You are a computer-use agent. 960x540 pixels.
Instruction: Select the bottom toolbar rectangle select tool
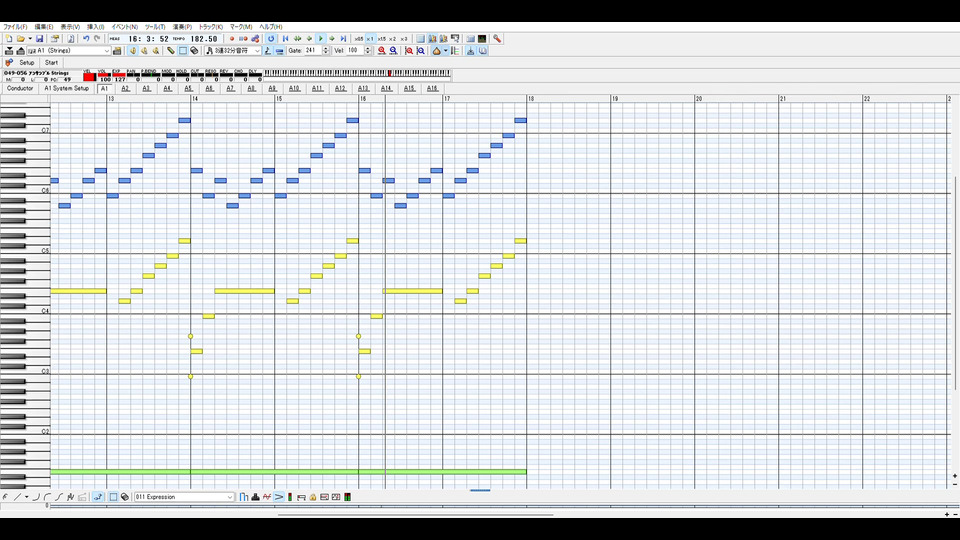[113, 497]
